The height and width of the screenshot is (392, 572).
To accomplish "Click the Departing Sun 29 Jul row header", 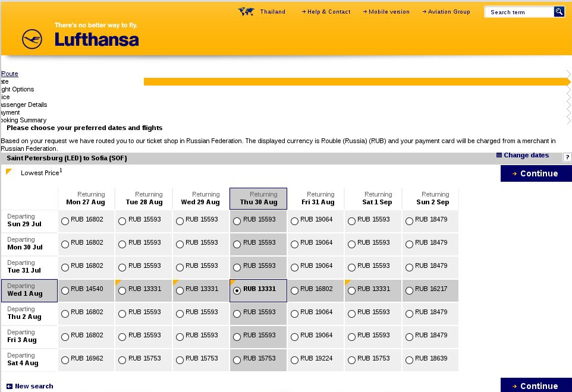I will coord(29,220).
